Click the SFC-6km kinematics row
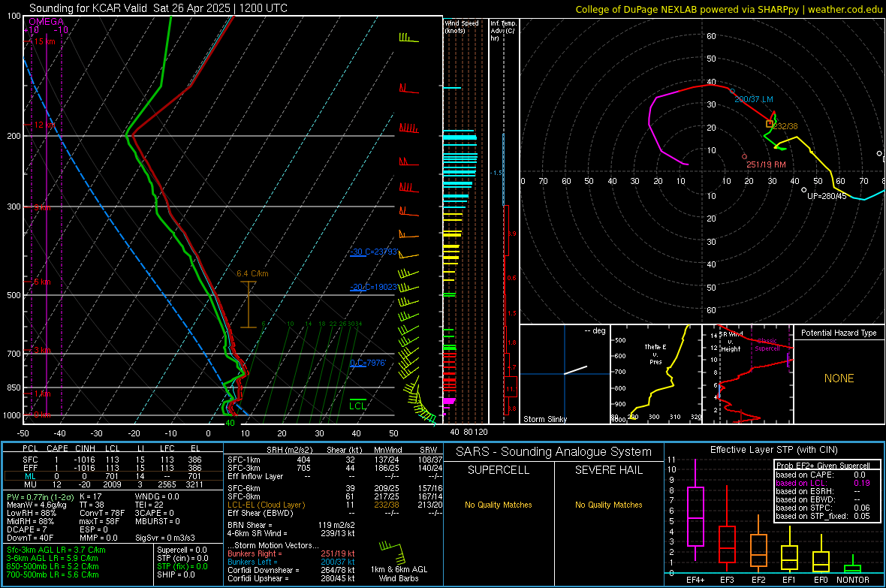The height and width of the screenshot is (588, 886). [x=335, y=488]
